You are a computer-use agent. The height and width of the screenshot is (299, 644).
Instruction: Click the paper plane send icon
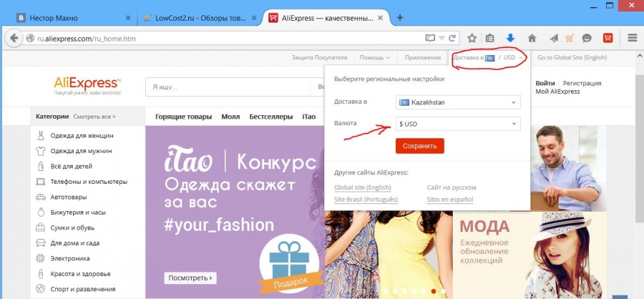[554, 38]
